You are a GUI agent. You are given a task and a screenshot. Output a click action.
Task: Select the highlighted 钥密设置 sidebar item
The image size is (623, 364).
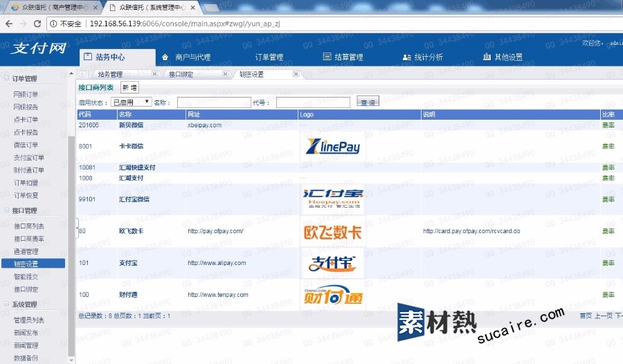33,264
